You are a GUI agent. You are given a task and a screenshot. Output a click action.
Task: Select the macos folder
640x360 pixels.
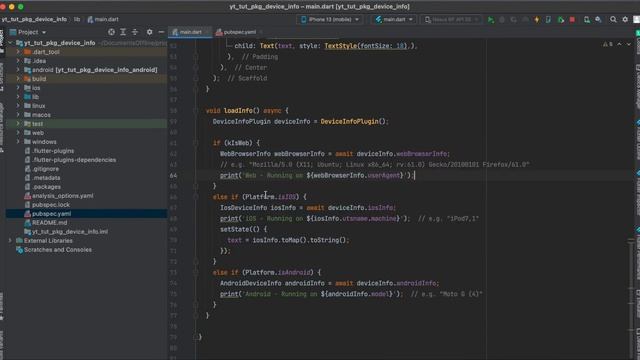coord(37,115)
